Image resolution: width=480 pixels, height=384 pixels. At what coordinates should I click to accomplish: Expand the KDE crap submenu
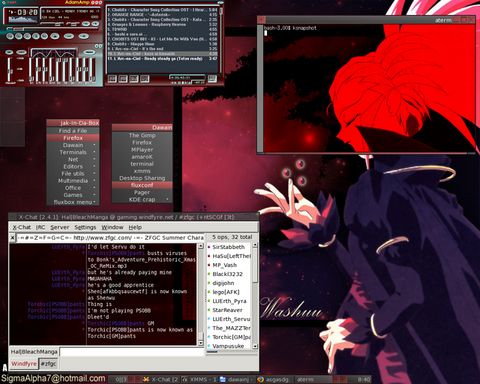(x=142, y=199)
